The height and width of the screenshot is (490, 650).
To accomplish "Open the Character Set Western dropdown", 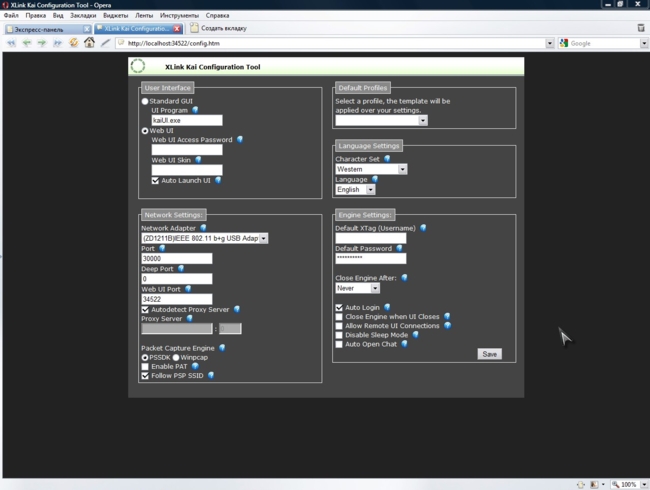I will [x=371, y=169].
